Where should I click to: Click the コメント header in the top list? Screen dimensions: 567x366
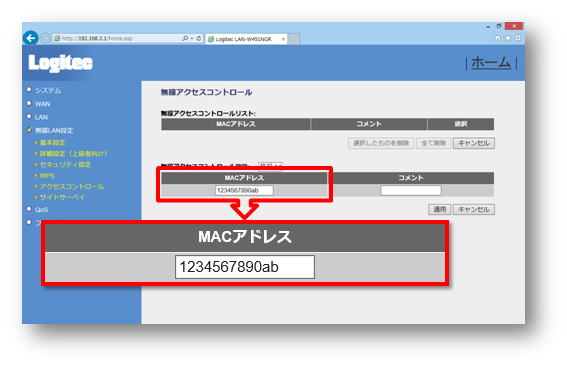(x=369, y=124)
